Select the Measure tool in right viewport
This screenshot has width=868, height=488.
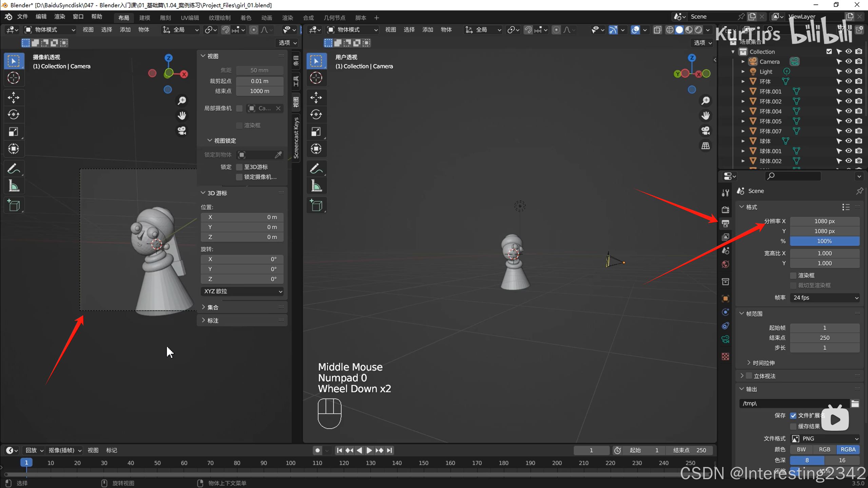pos(316,186)
